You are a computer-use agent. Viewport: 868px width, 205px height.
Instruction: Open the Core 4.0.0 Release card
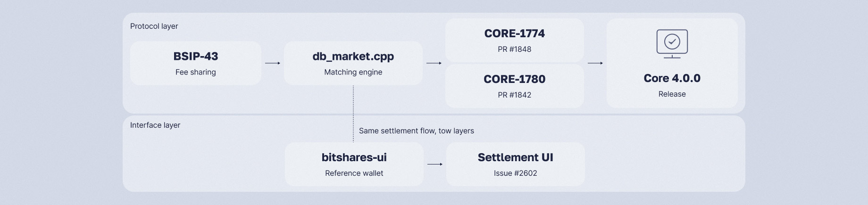tap(672, 63)
